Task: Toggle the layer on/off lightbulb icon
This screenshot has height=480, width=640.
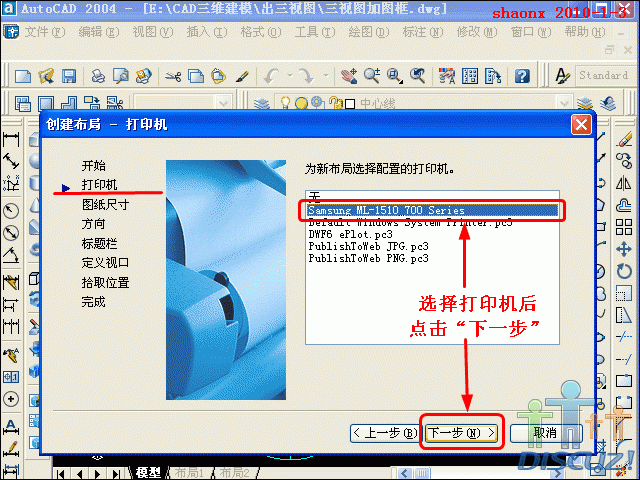Action: (x=285, y=102)
